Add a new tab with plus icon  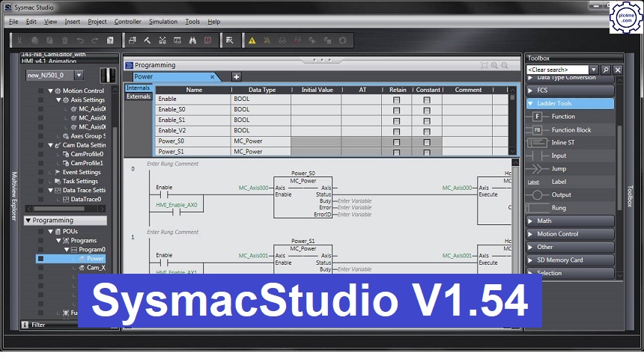point(237,77)
